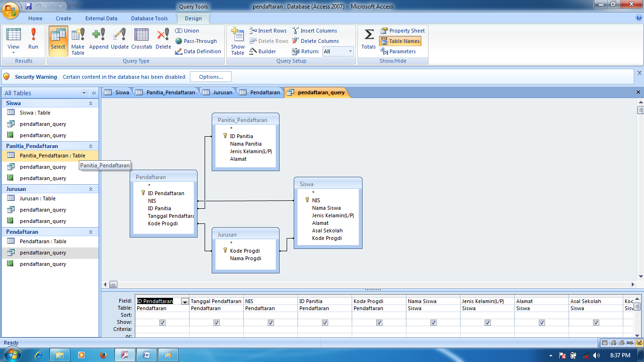Image resolution: width=644 pixels, height=362 pixels.
Task: Select Pendaftaran : Table in navigation pane
Action: (x=50, y=241)
